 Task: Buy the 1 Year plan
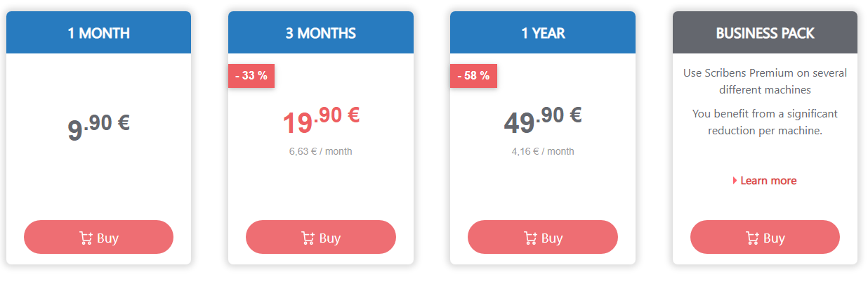(x=543, y=237)
